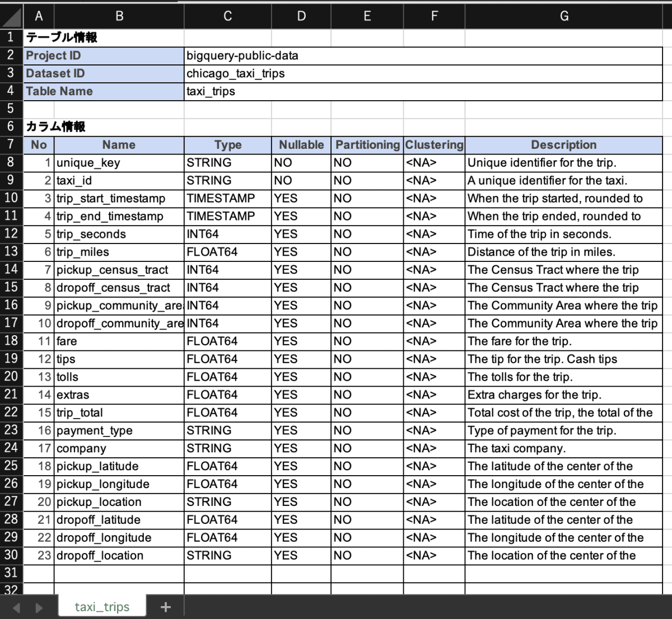The image size is (672, 619).
Task: Select the 'trip_miles' cell
Action: 119,252
